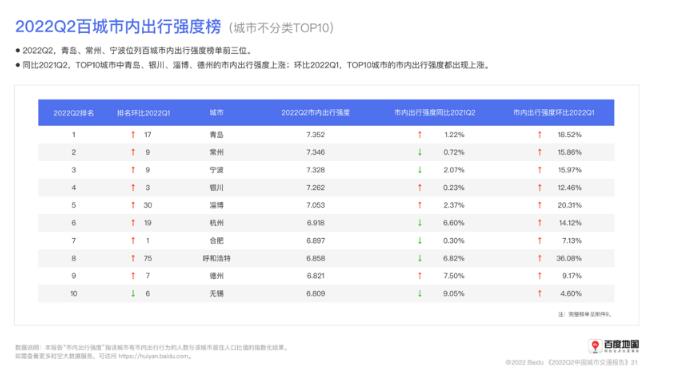This screenshot has width=685, height=384.
Task: Click red up arrow next to 7.13%
Action: point(540,240)
